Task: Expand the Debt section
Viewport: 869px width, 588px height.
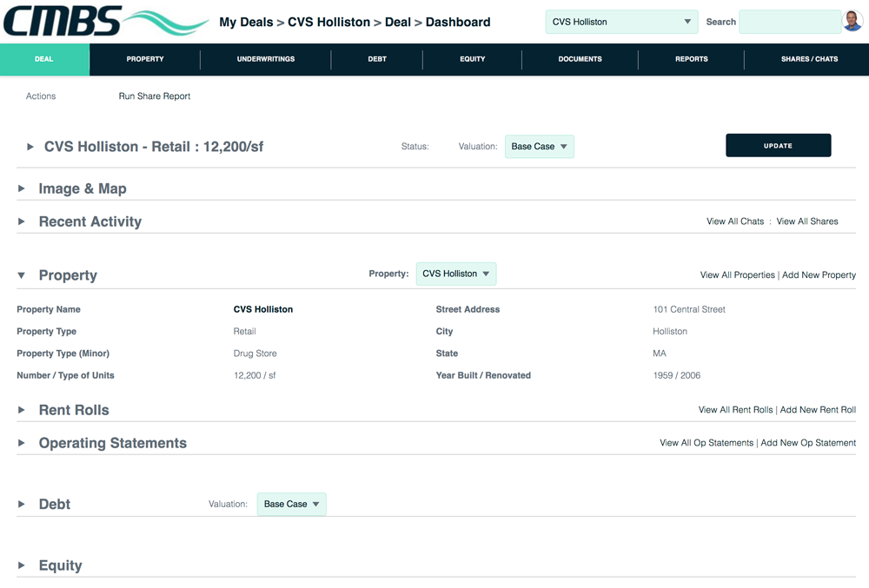Action: 22,505
